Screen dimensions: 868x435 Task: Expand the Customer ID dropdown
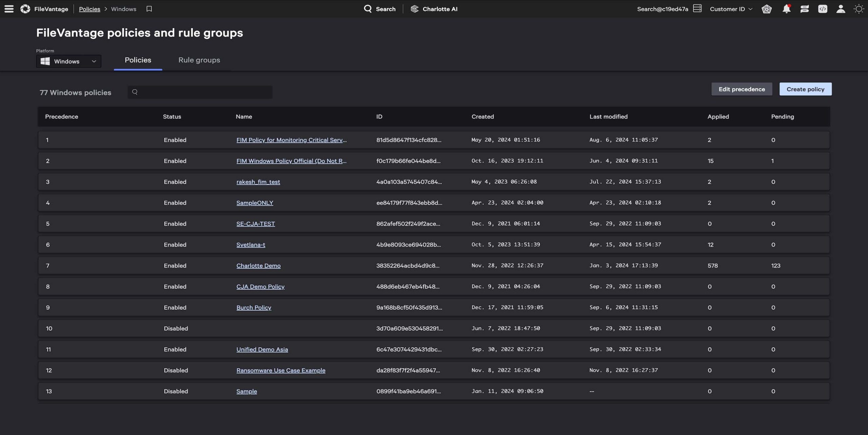pyautogui.click(x=730, y=9)
